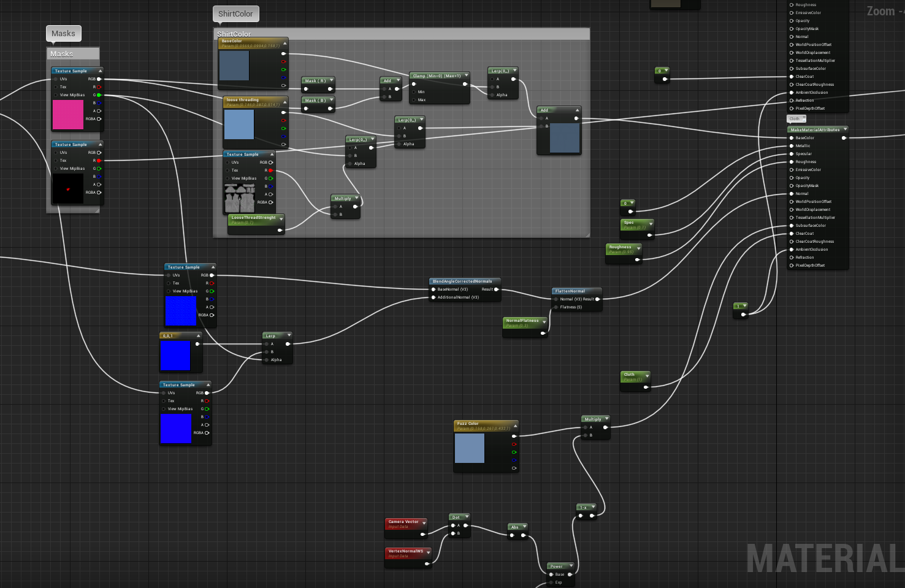The width and height of the screenshot is (905, 588).
Task: Toggle the Cloth parameter node's expand arrow
Action: 647,375
